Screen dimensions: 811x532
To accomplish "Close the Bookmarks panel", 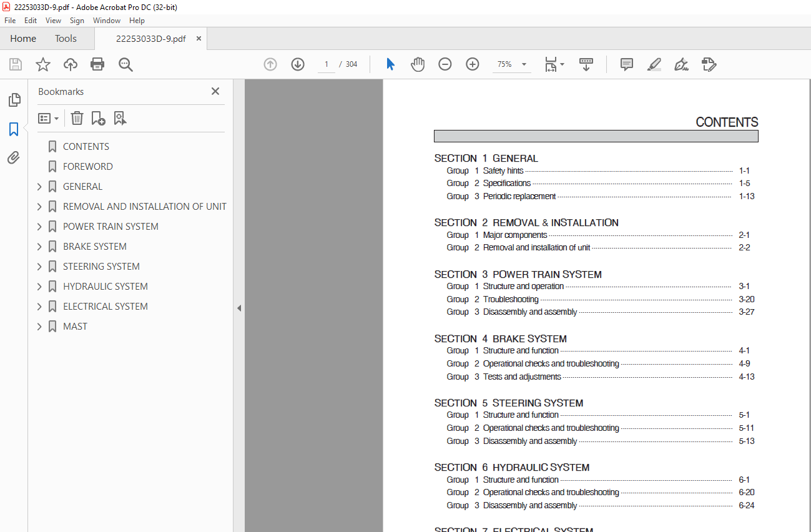I will click(215, 91).
